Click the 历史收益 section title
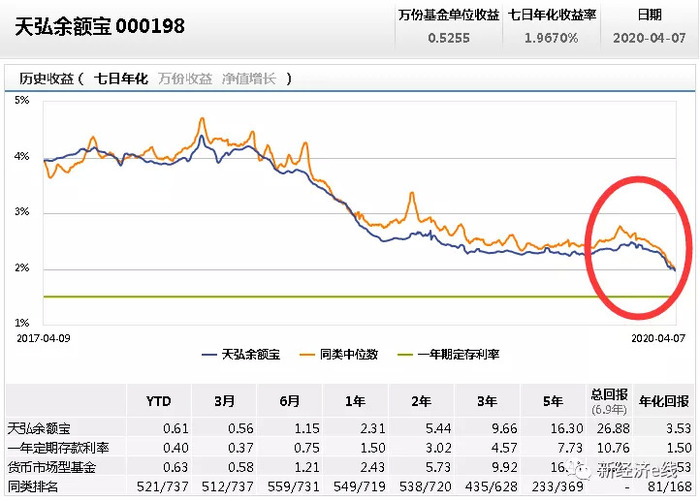The image size is (700, 501). coord(46,79)
